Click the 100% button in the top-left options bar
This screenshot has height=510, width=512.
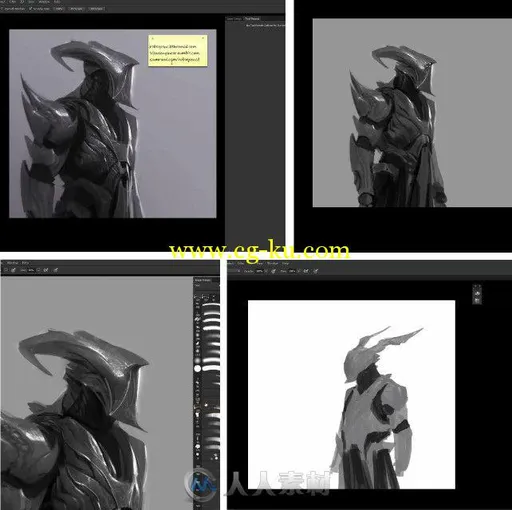[x=59, y=9]
